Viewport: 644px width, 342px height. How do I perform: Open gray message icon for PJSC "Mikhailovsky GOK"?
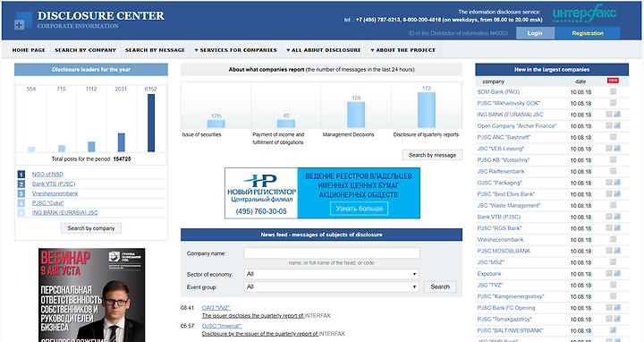click(x=614, y=103)
